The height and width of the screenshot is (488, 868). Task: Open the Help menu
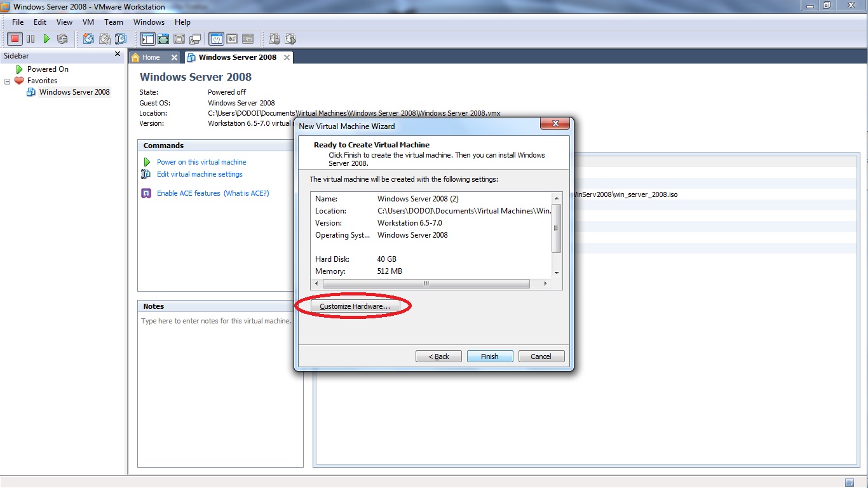pos(182,22)
